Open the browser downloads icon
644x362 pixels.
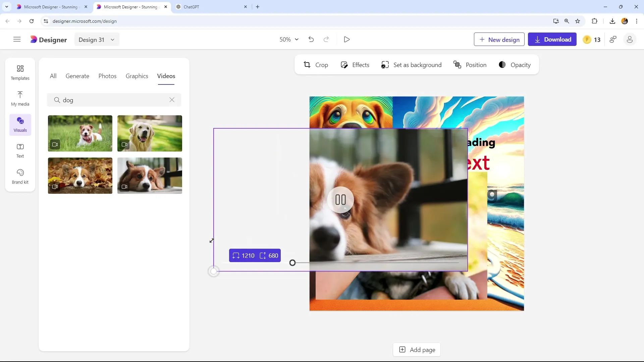[x=612, y=21]
